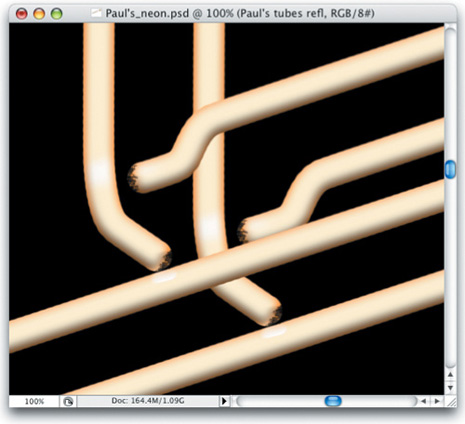
Task: Click charred tip of the left bent tube
Action: pyautogui.click(x=165, y=261)
